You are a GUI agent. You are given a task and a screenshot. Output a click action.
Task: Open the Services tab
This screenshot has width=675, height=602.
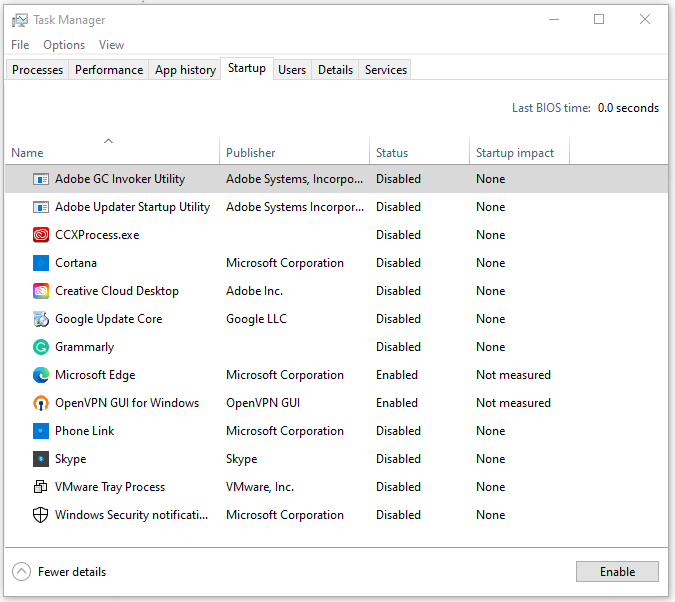[x=385, y=70]
